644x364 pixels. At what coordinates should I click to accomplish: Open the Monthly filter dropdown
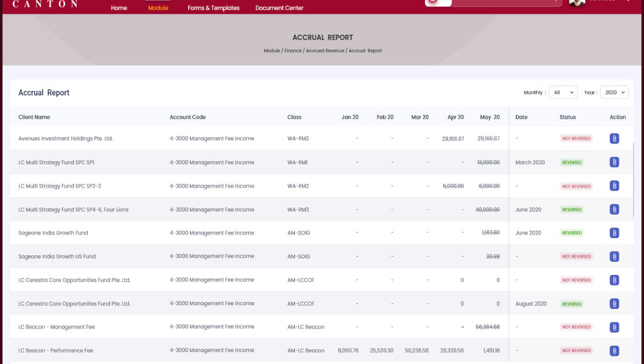(x=563, y=92)
